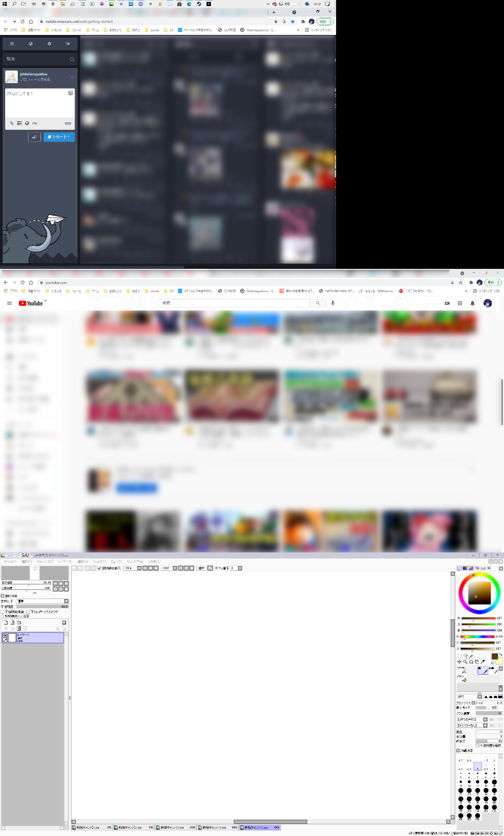
Task: Open Mastodon preferences gear icon
Action: coord(49,44)
